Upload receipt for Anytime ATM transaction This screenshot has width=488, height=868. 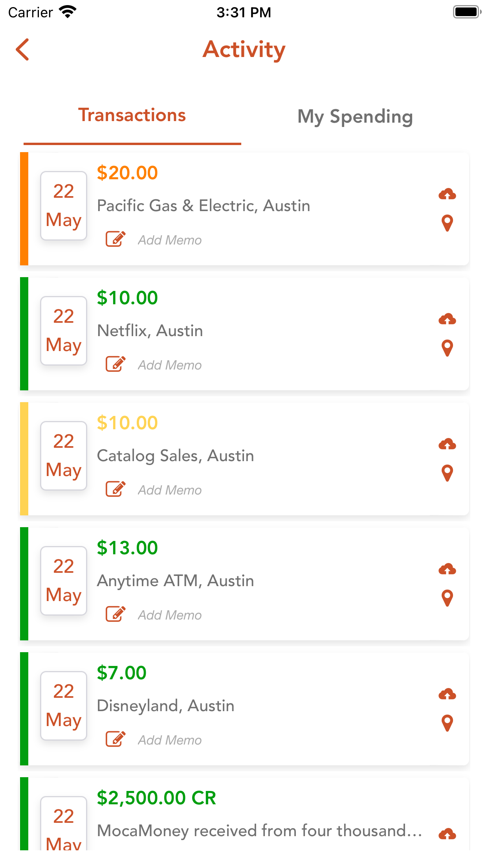447,569
